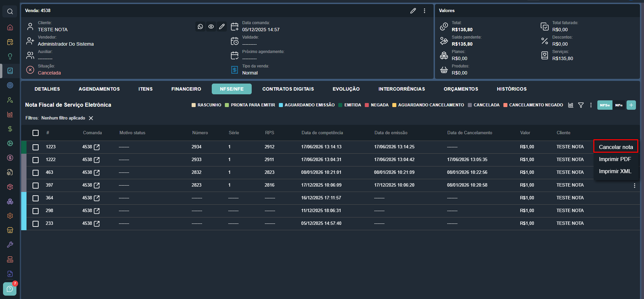This screenshot has width=644, height=299.
Task: Open the search icon in left sidebar
Action: point(10,11)
